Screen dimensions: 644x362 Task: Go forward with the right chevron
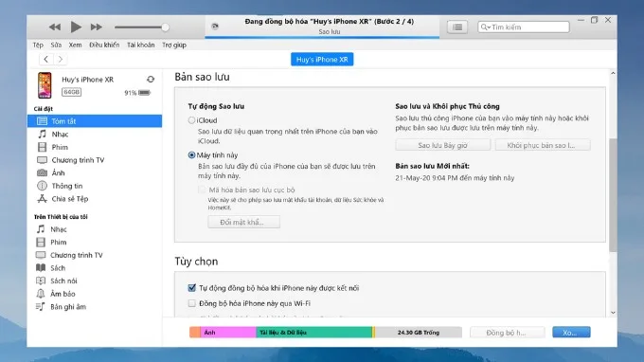pos(61,59)
